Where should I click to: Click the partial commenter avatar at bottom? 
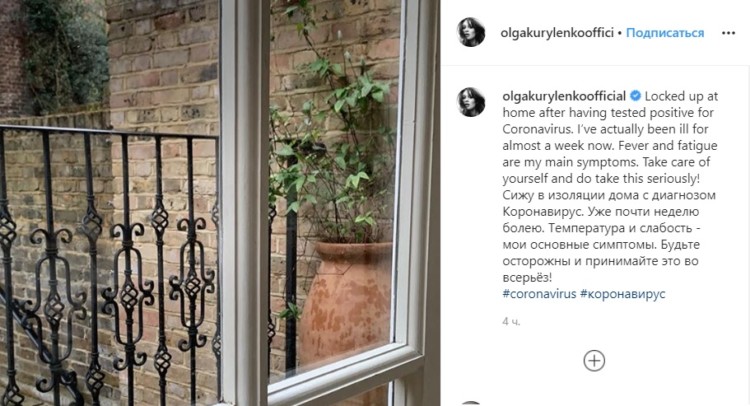471,403
